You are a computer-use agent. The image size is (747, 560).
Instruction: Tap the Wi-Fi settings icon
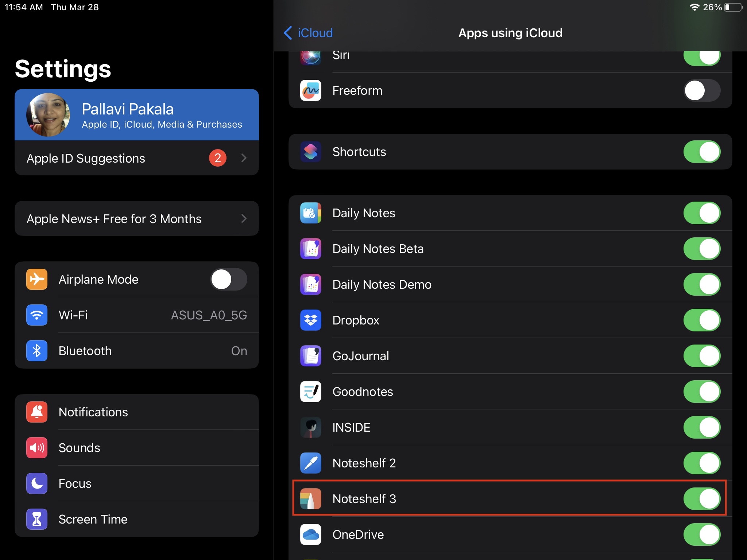point(37,315)
